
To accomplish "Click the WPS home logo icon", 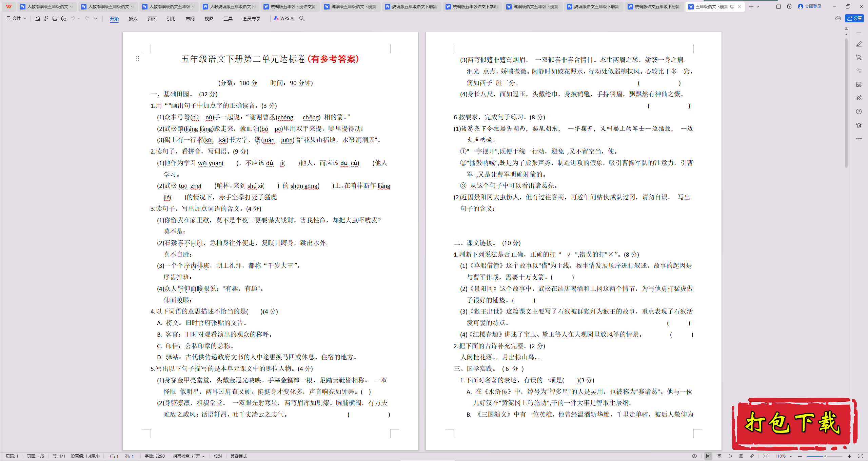I will [x=9, y=6].
